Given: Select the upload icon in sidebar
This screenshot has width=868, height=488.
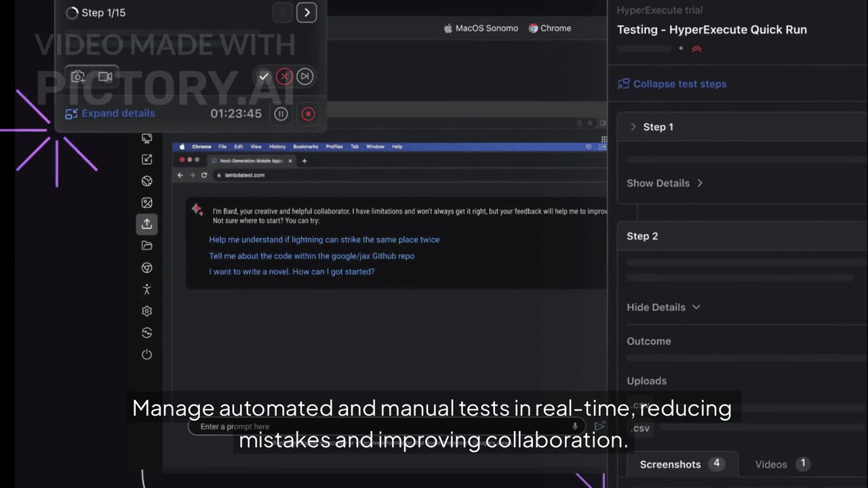Looking at the screenshot, I should pos(146,224).
